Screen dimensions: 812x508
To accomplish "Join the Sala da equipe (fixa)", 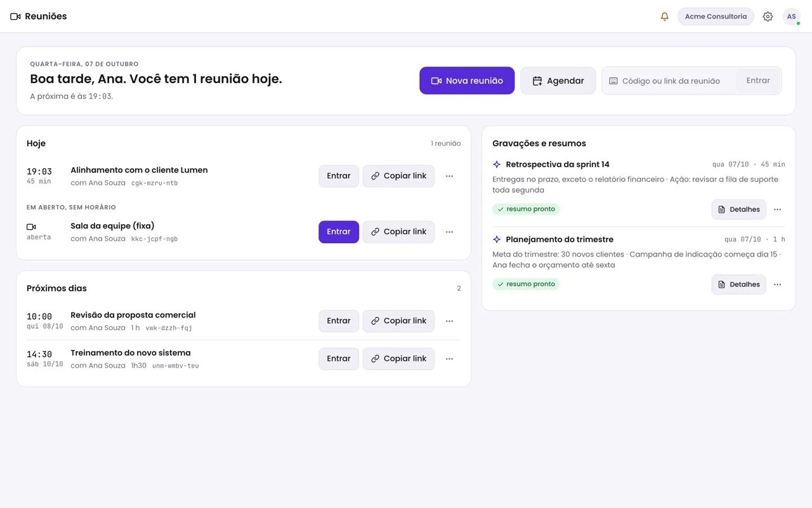I will tap(339, 232).
